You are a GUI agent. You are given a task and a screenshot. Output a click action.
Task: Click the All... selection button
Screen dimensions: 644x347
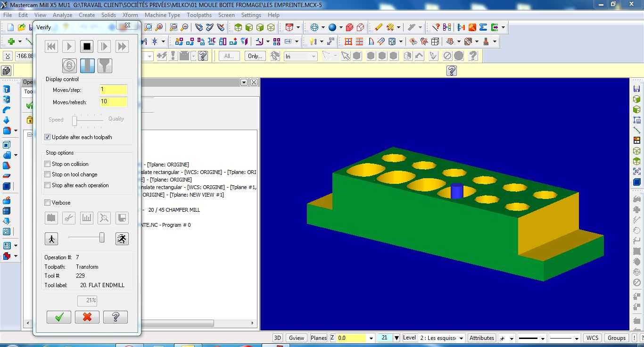229,56
